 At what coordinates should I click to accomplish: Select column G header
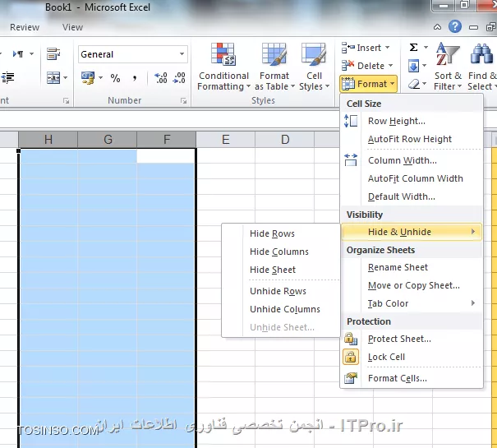click(108, 140)
